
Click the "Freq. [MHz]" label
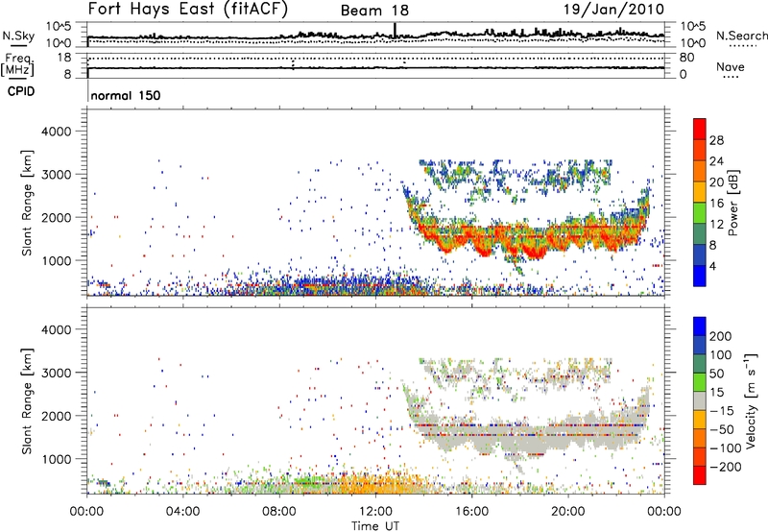(18, 64)
